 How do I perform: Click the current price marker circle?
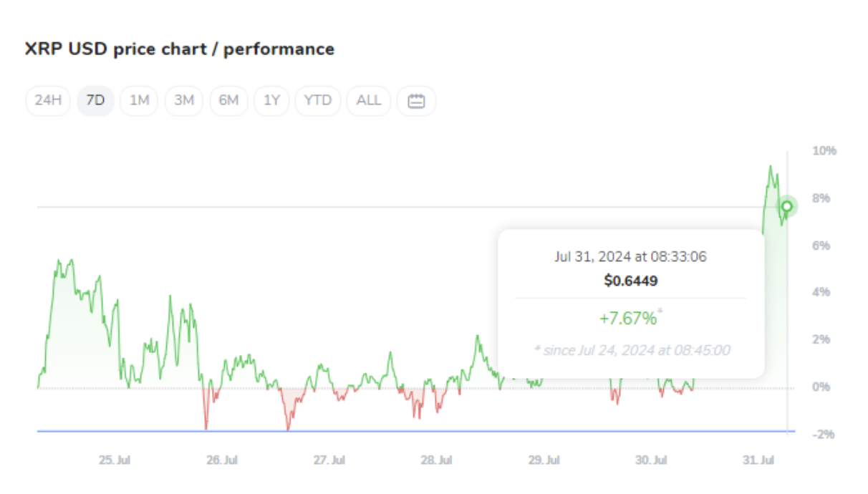(786, 207)
